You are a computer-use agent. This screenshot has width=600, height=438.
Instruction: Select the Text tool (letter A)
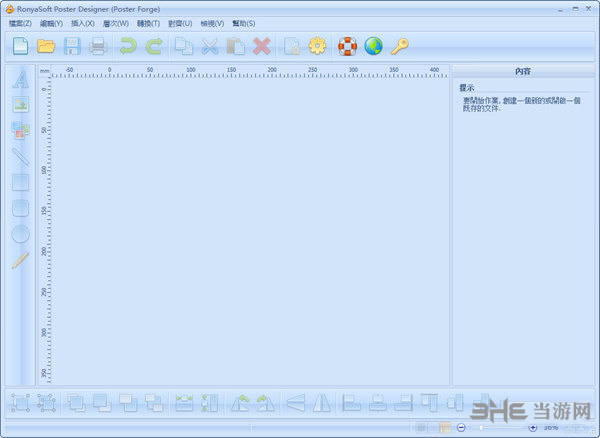(x=20, y=79)
